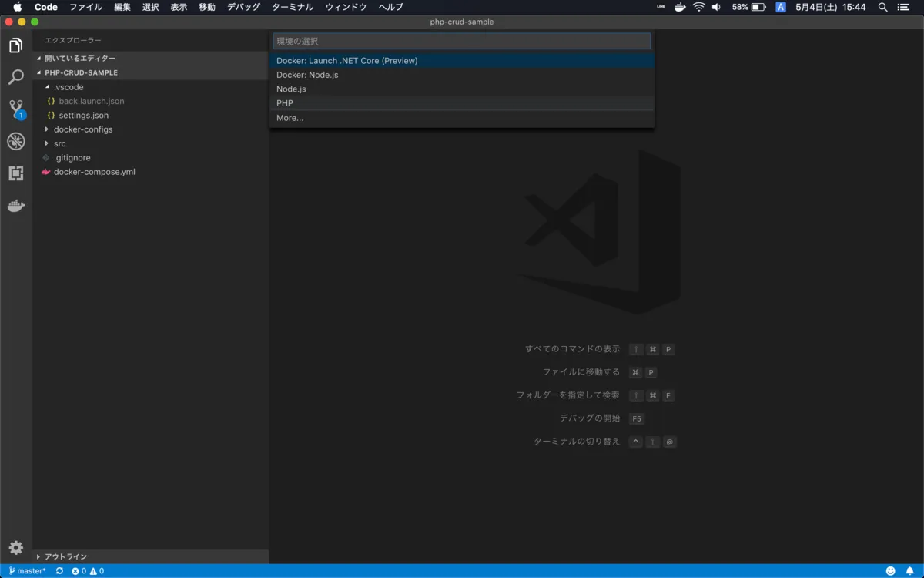Open the Manage gear icon in activity bar
Screen dimensions: 924x578
pos(15,548)
